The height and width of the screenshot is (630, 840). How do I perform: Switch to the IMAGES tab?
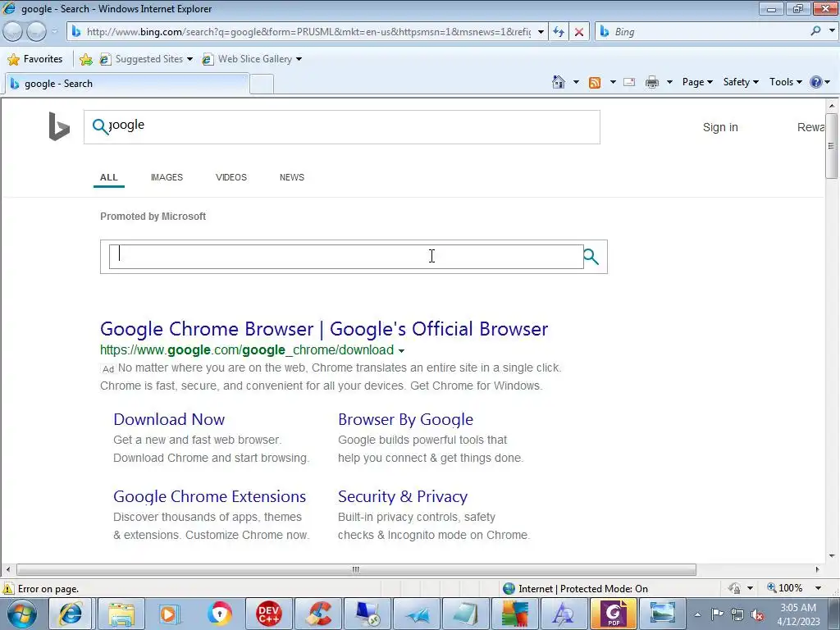pyautogui.click(x=167, y=177)
